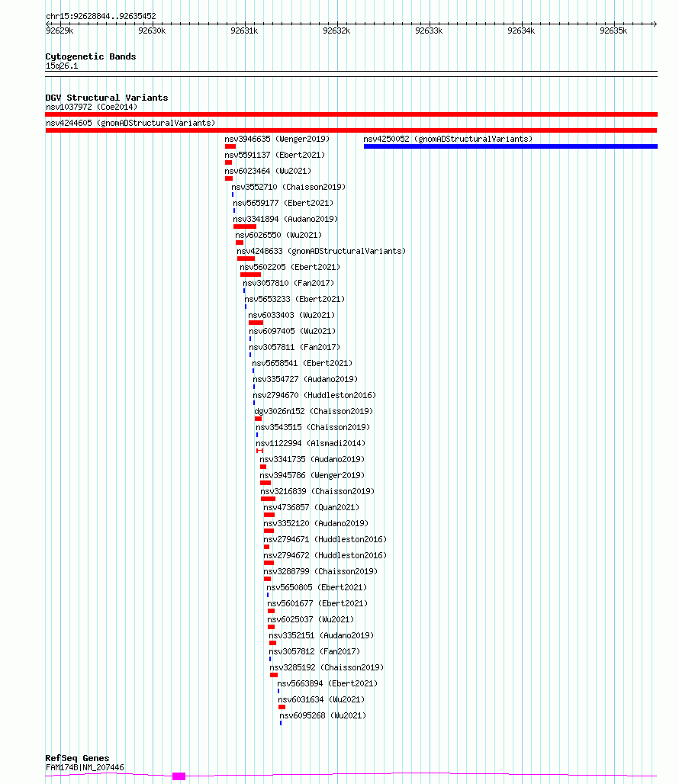Open the nsv5659177 (Ebert2021) entry
Viewport: 679px width, 784px height.
[283, 203]
